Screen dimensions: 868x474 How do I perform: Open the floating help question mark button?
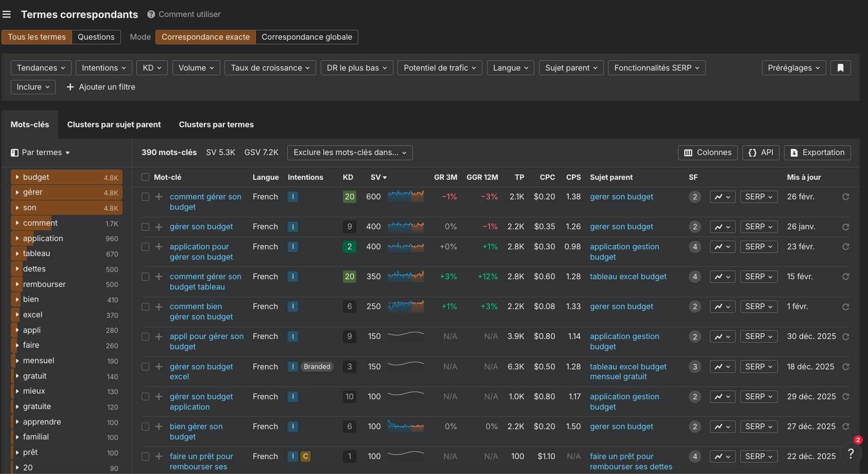pyautogui.click(x=851, y=453)
